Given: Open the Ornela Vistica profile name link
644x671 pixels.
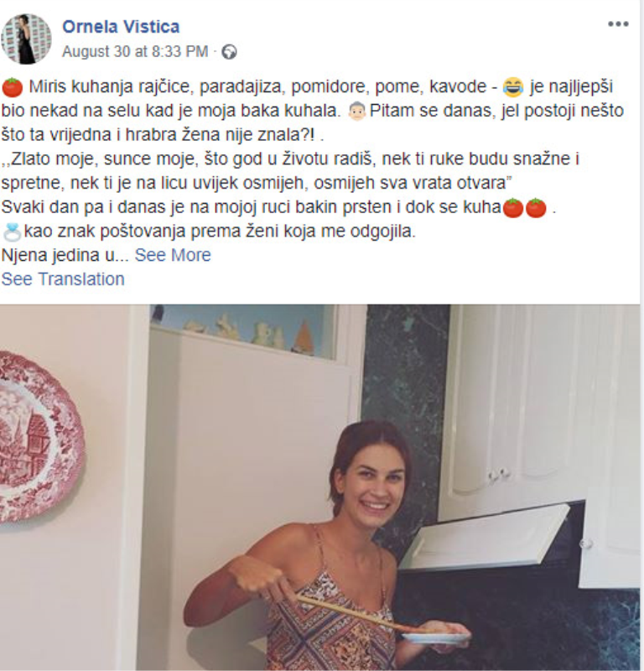Looking at the screenshot, I should click(x=121, y=27).
